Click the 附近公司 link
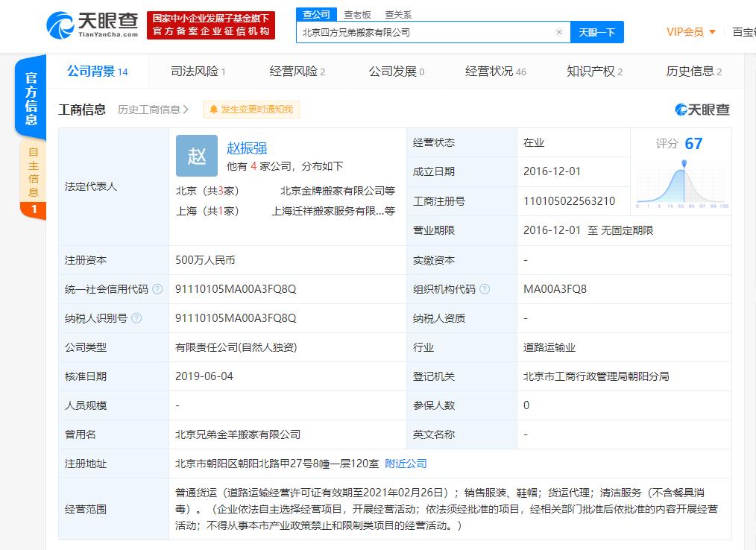 coord(406,464)
